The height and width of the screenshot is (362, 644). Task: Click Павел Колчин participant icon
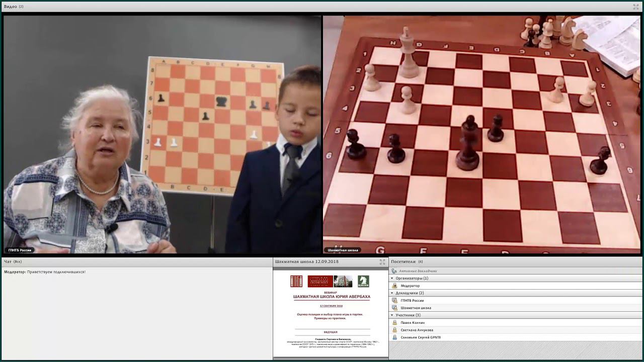[394, 322]
